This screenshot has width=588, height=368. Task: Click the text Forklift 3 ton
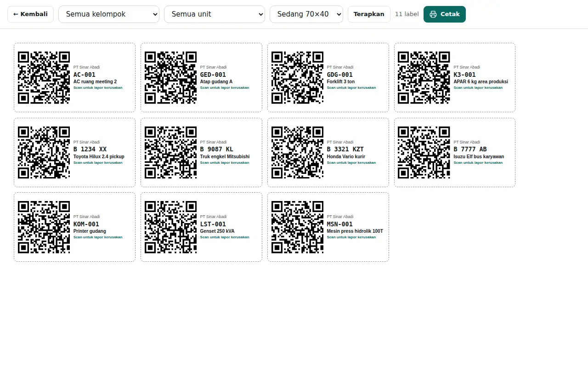341,82
